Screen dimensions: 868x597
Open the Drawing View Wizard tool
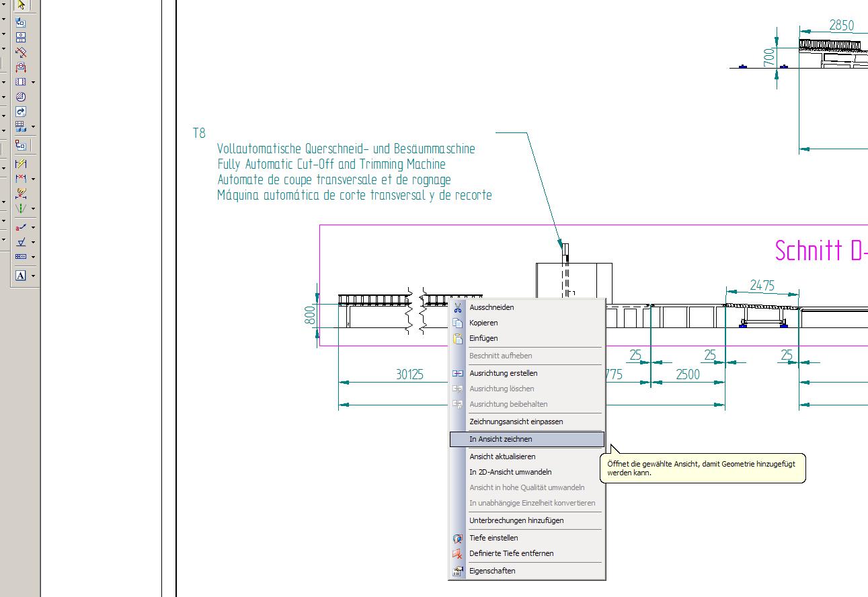click(21, 22)
